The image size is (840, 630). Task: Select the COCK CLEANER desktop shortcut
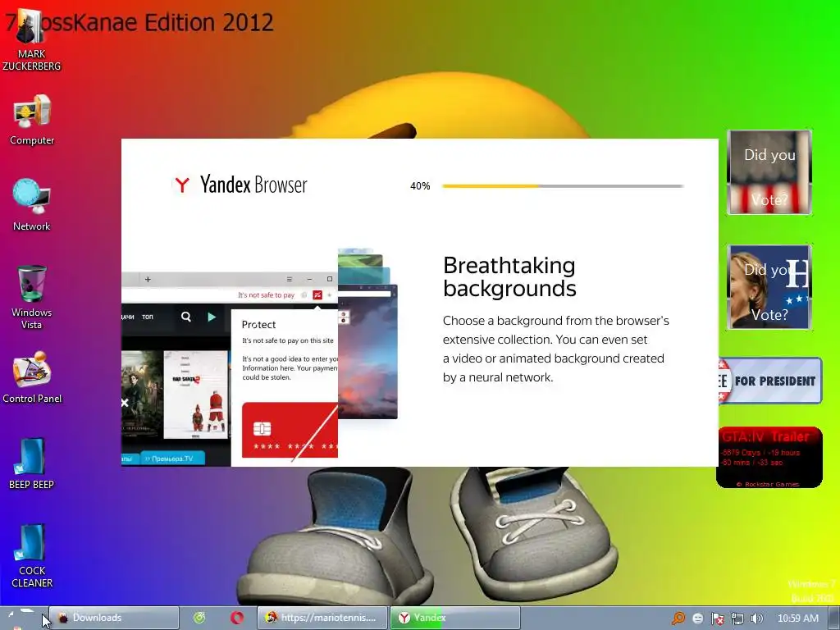click(32, 556)
